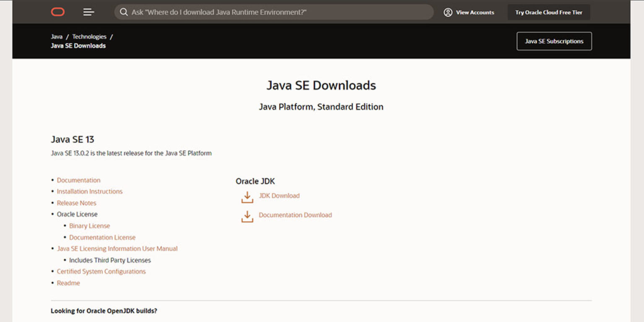The width and height of the screenshot is (644, 322).
Task: Click the Documentation Download arrow icon
Action: [x=247, y=216]
